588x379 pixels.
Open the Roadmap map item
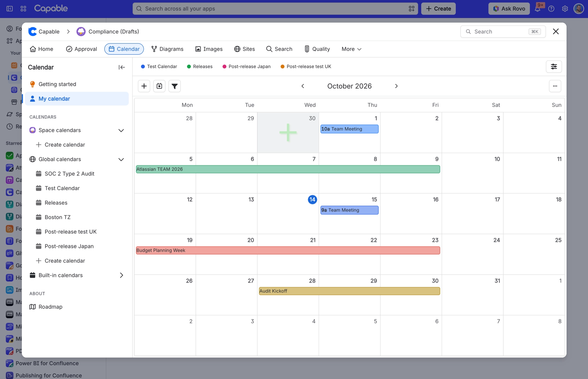(x=77, y=307)
